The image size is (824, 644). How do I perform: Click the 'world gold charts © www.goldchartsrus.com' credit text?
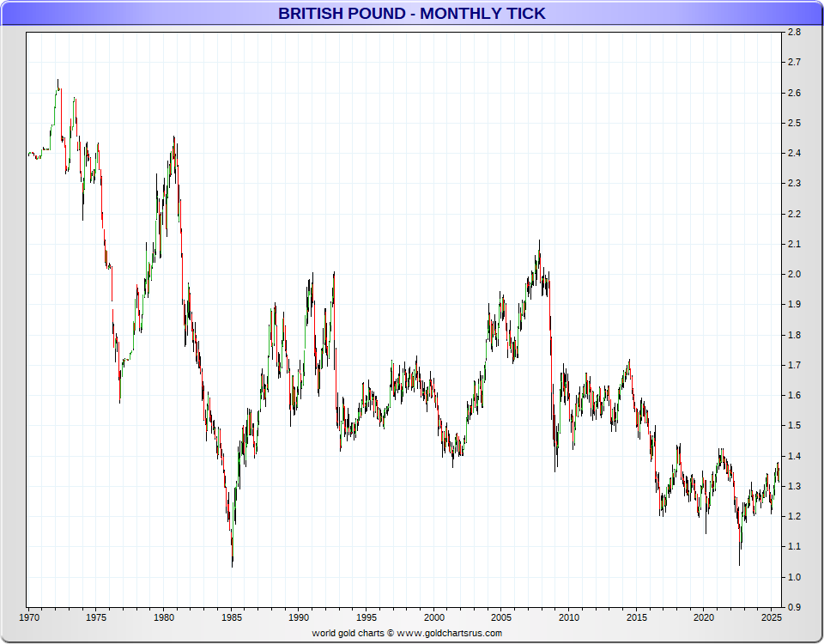[x=407, y=633]
